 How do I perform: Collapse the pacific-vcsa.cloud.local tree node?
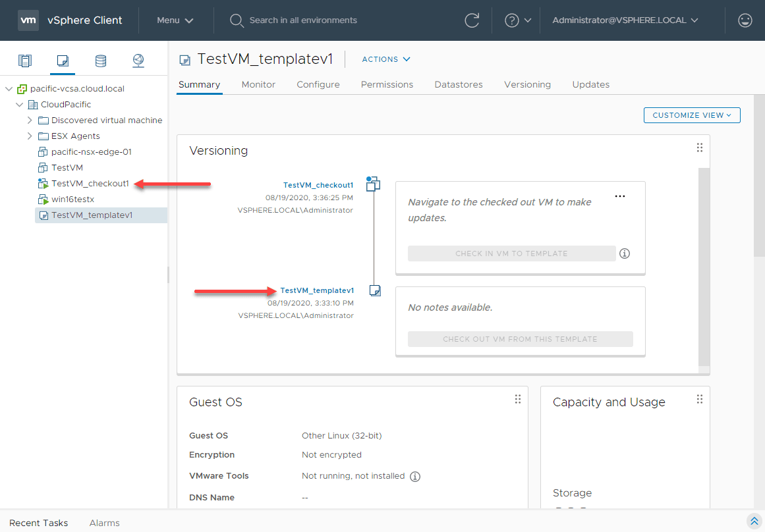pyautogui.click(x=8, y=88)
